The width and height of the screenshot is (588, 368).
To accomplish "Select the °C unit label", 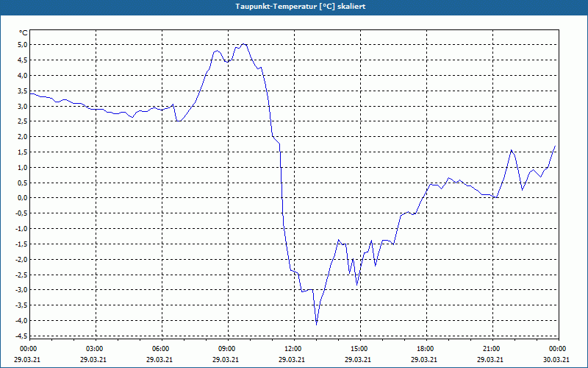I will click(x=24, y=33).
